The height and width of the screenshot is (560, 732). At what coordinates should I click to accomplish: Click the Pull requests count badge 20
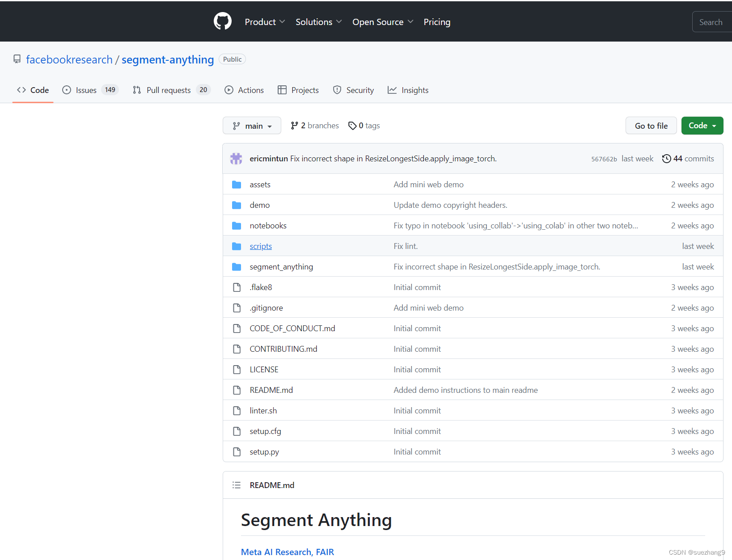coord(203,90)
